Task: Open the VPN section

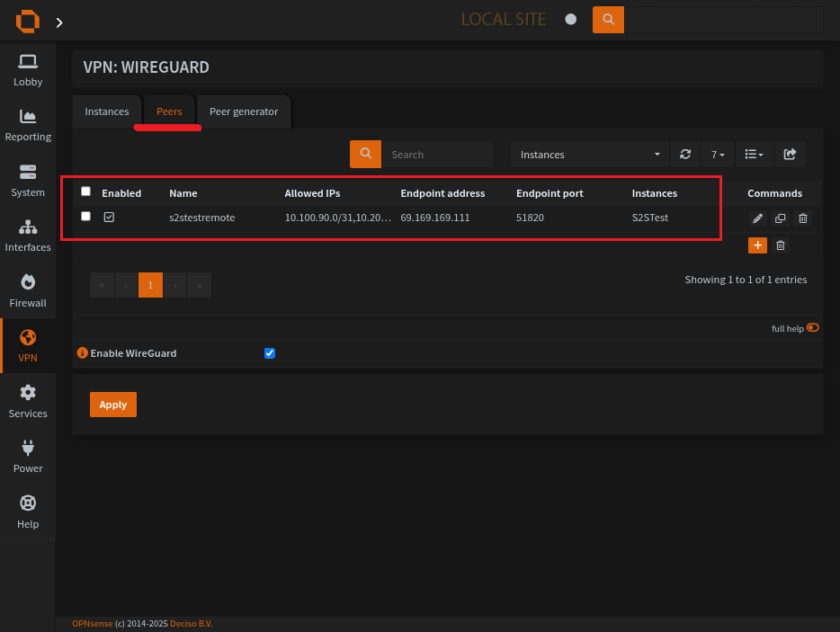Action: coord(28,346)
